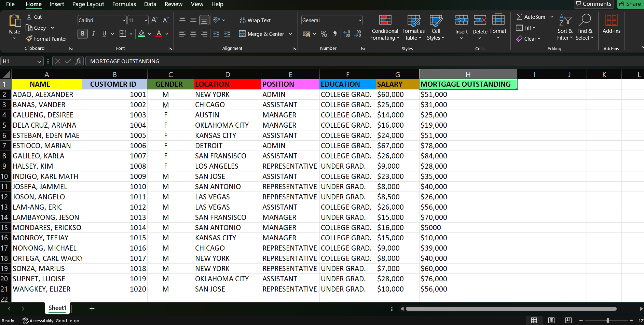The height and width of the screenshot is (325, 644).
Task: Open the Accessibility: Good to go status
Action: (x=51, y=321)
